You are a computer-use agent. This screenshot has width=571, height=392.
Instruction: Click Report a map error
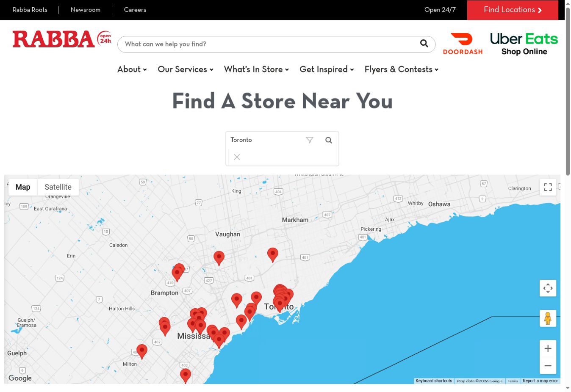pyautogui.click(x=540, y=381)
